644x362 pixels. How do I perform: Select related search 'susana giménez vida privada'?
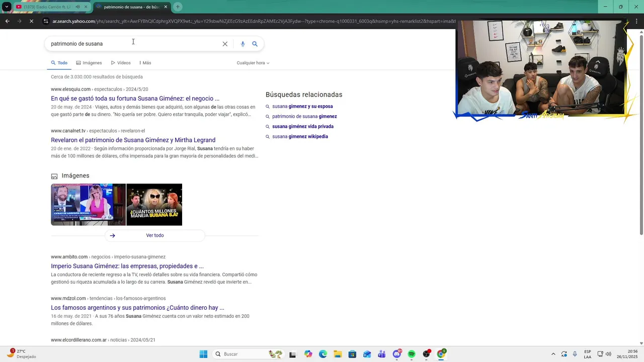tap(303, 126)
